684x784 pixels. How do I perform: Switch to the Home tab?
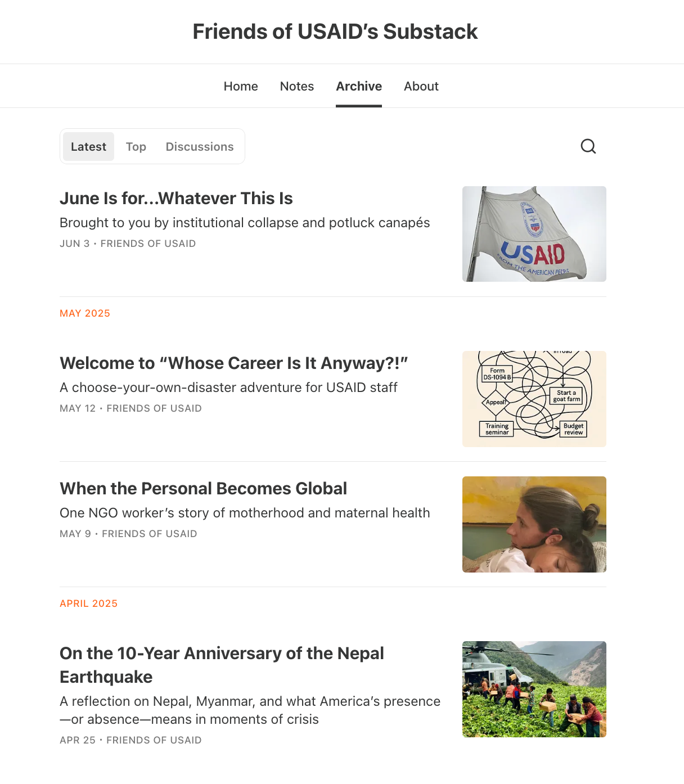241,86
